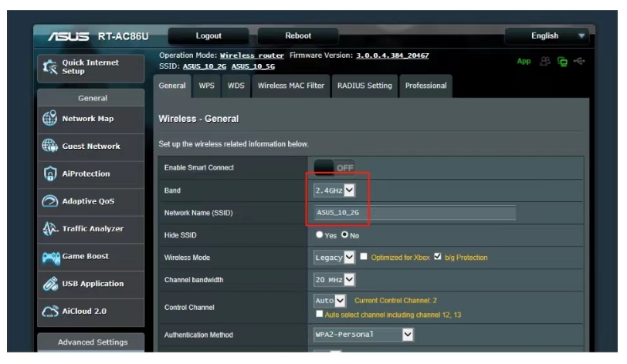Click the Network Map globe icon

coord(48,119)
